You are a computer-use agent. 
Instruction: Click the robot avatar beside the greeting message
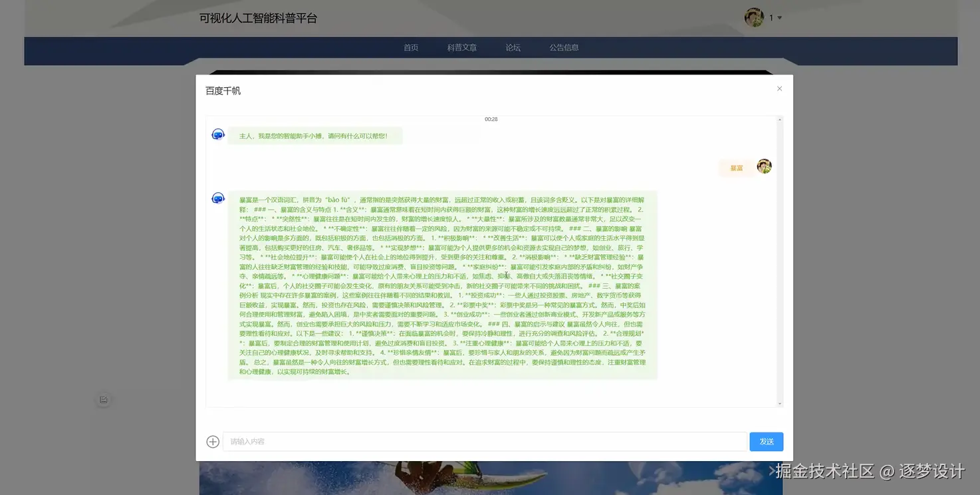[x=217, y=134]
